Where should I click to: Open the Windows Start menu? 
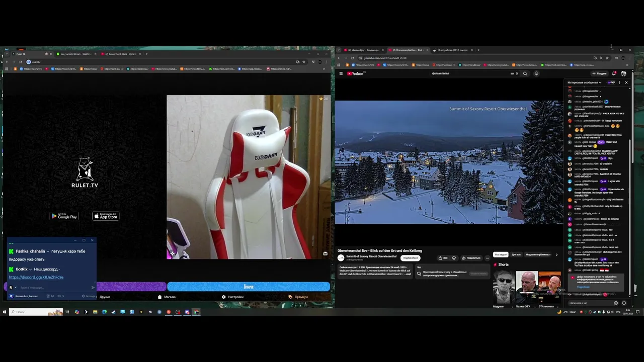tap(5, 312)
